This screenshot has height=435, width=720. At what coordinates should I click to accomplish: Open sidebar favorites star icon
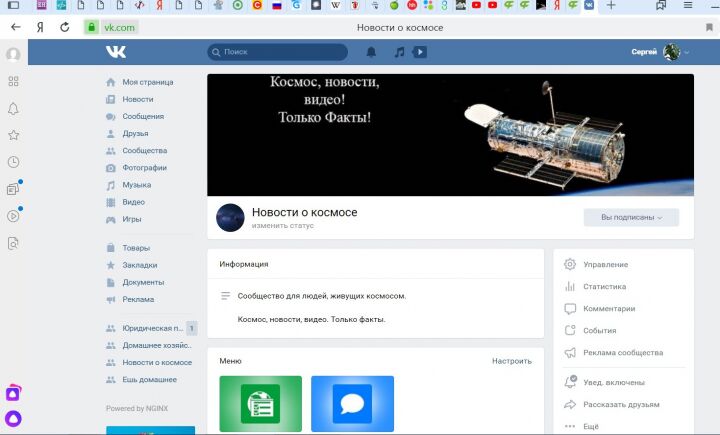point(13,135)
